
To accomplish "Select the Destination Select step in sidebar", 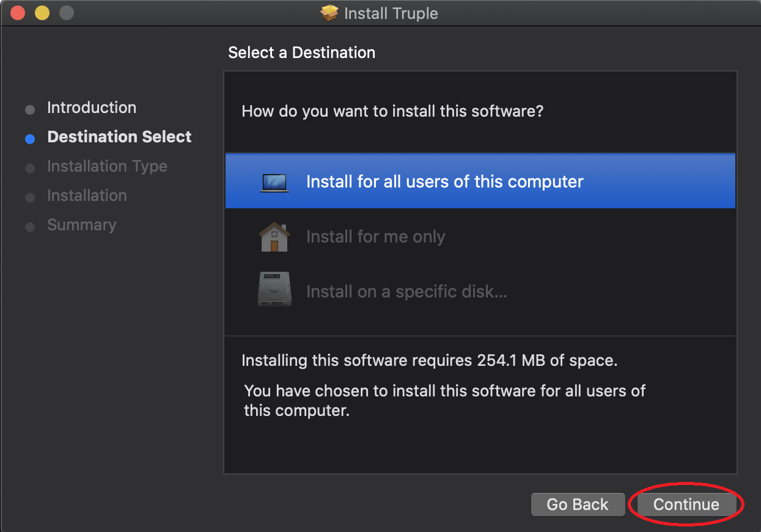I will 119,137.
